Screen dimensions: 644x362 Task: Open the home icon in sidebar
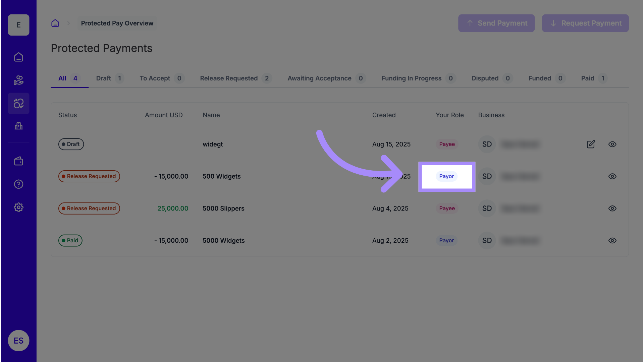pos(18,57)
